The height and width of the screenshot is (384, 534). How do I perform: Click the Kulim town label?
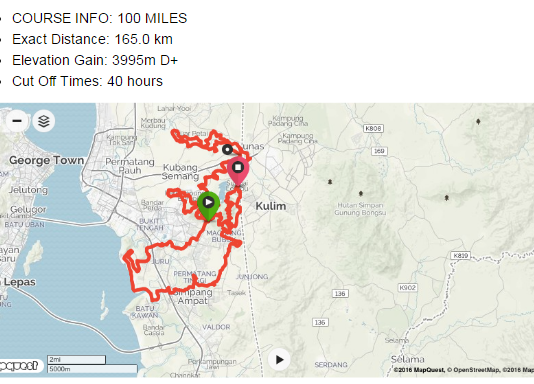click(x=271, y=206)
